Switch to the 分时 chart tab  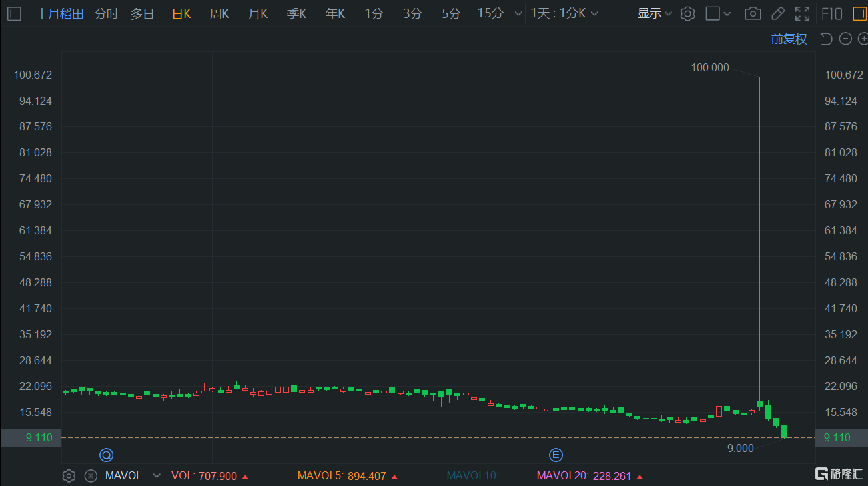(x=106, y=13)
